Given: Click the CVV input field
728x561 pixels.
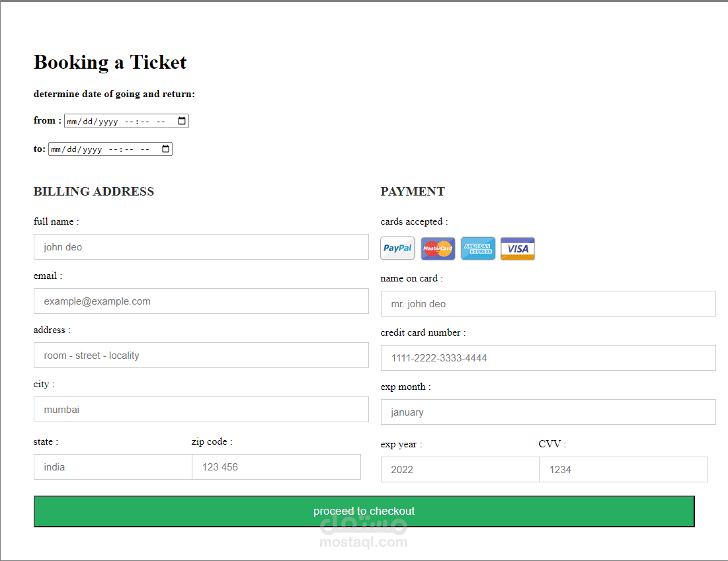Looking at the screenshot, I should coord(623,469).
